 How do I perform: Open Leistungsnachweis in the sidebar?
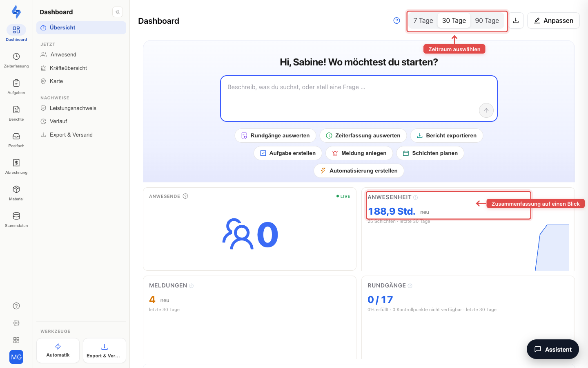(x=81, y=108)
